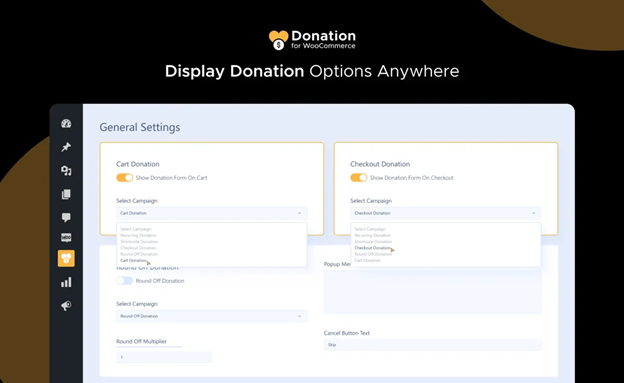This screenshot has height=383, width=624.
Task: Click the Checkout Donation section title
Action: (x=380, y=164)
